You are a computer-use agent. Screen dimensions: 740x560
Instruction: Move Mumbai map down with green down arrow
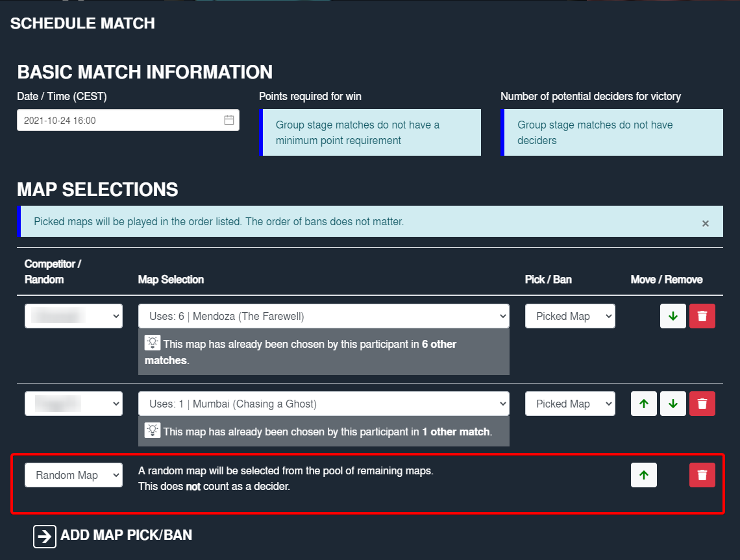pyautogui.click(x=673, y=403)
